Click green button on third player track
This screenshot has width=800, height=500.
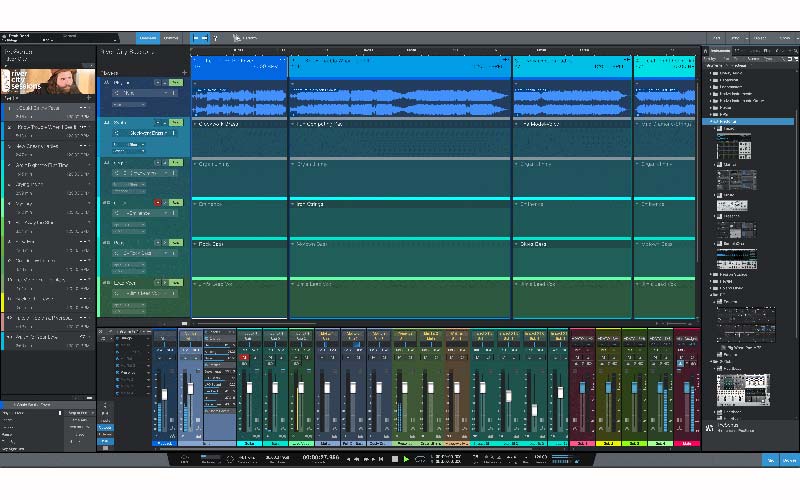[176, 162]
